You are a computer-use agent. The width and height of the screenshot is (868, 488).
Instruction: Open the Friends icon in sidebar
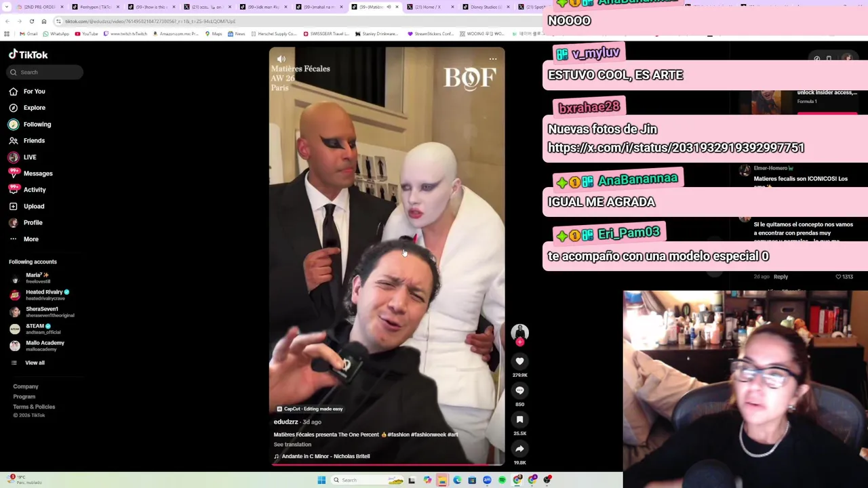tap(14, 140)
